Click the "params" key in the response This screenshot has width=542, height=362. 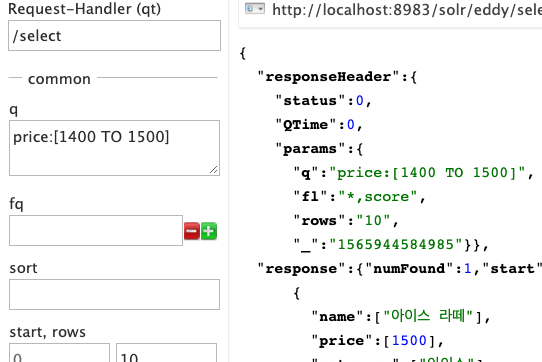tap(310, 149)
